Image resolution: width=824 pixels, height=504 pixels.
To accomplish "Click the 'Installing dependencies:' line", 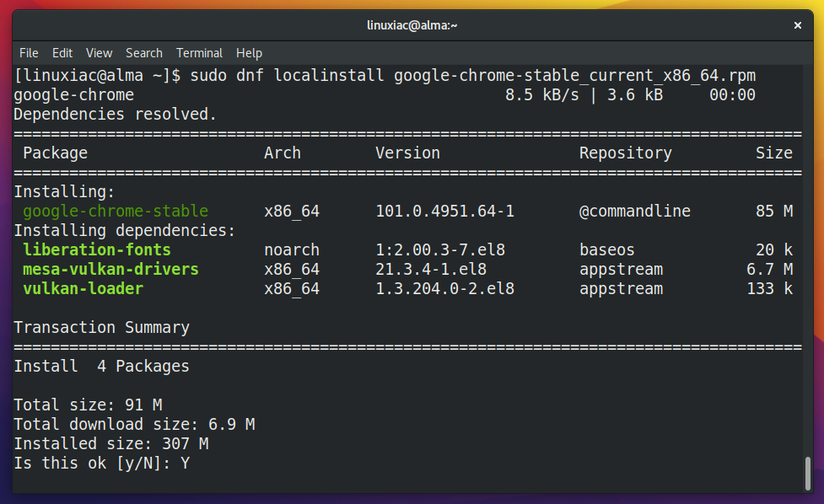I will 125,230.
